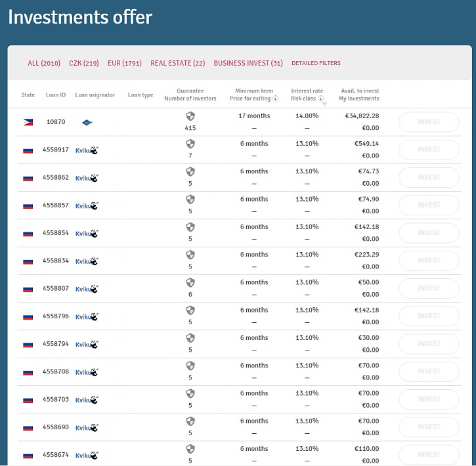Click the €110.00 available amount

click(367, 449)
